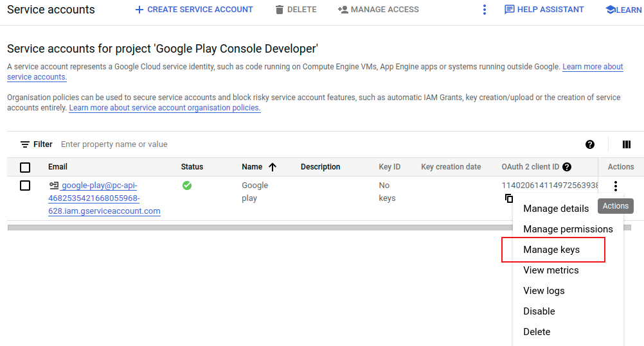Select Disable in actions menu

point(568,311)
